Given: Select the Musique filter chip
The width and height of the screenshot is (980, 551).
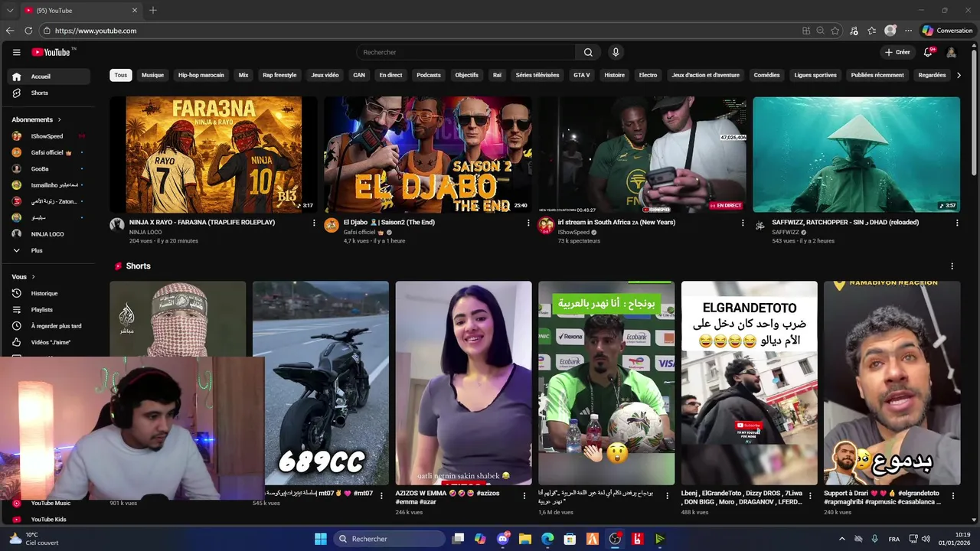Looking at the screenshot, I should [152, 75].
